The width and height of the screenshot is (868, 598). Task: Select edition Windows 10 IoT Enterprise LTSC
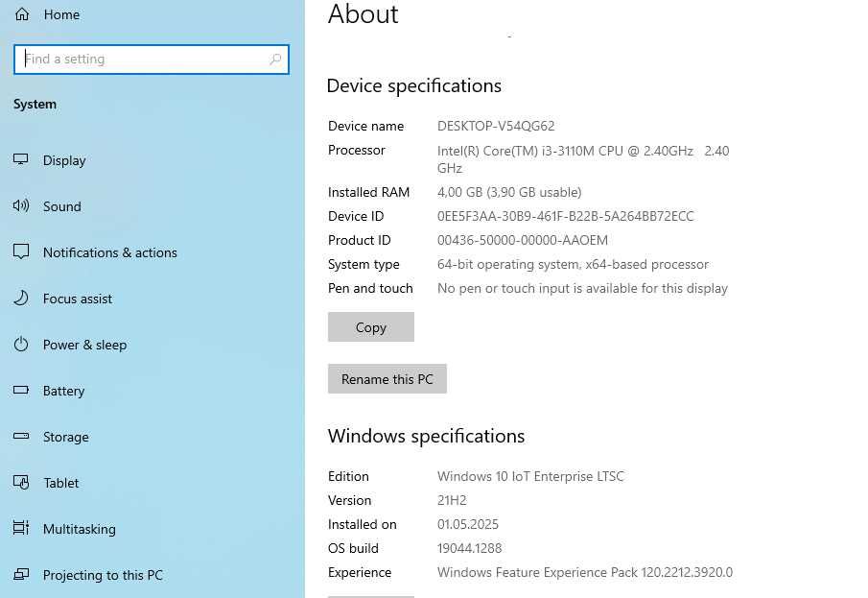tap(530, 476)
